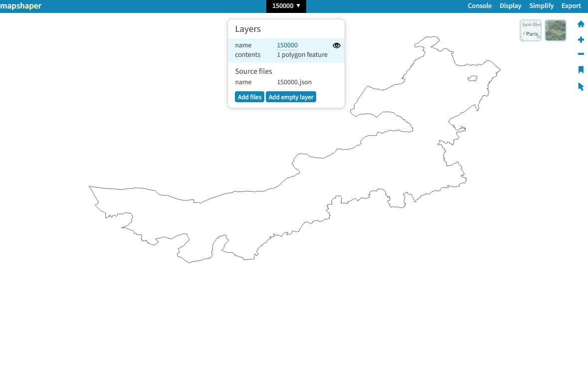Click the home icon to reset view
Image resolution: width=588 pixels, height=379 pixels.
pyautogui.click(x=581, y=24)
